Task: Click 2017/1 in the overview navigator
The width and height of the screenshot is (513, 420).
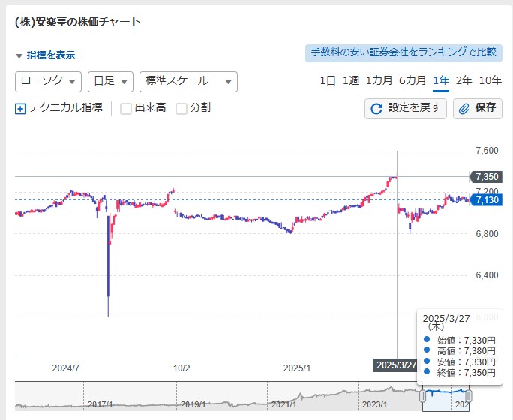Action: tap(100, 405)
